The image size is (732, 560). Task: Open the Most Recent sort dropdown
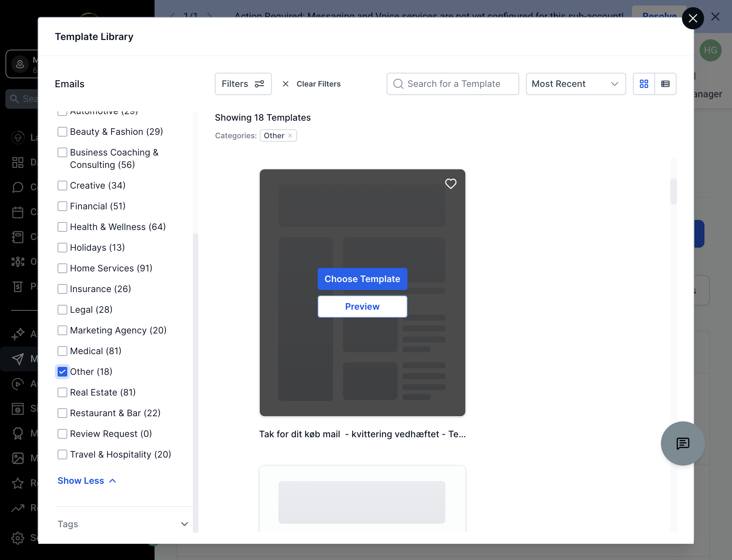coord(575,84)
